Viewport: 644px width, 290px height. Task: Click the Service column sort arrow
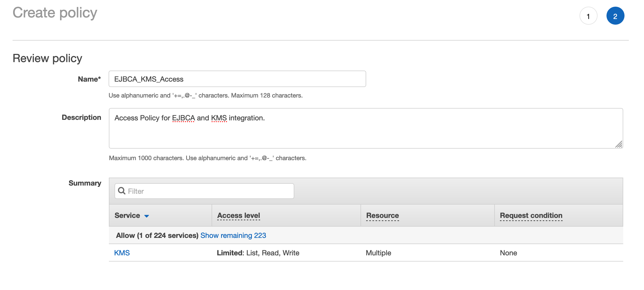147,216
